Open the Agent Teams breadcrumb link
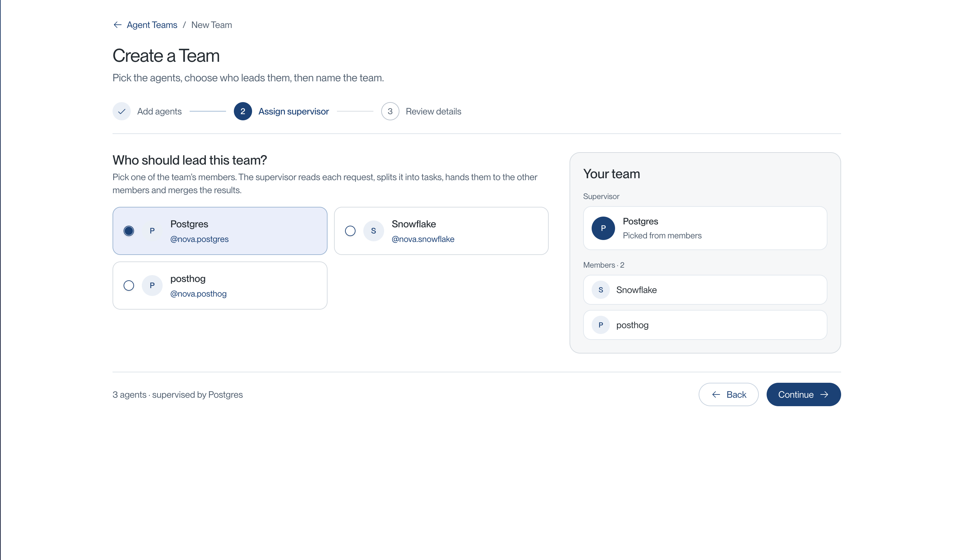 tap(152, 25)
